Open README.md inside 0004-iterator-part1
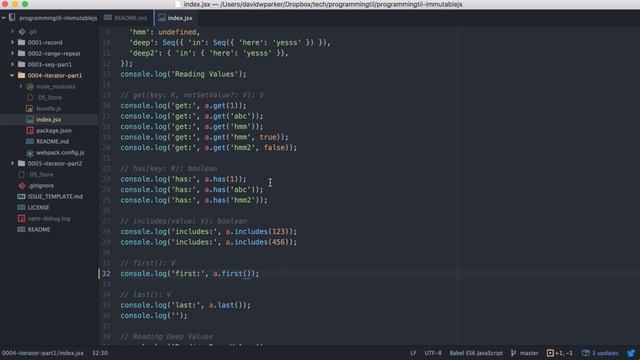The width and height of the screenshot is (640, 360). [x=52, y=142]
